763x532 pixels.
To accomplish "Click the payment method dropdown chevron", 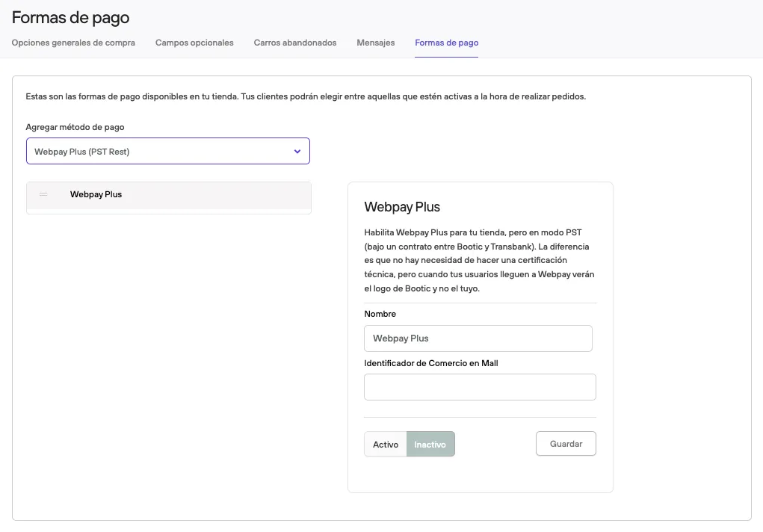I will (297, 152).
